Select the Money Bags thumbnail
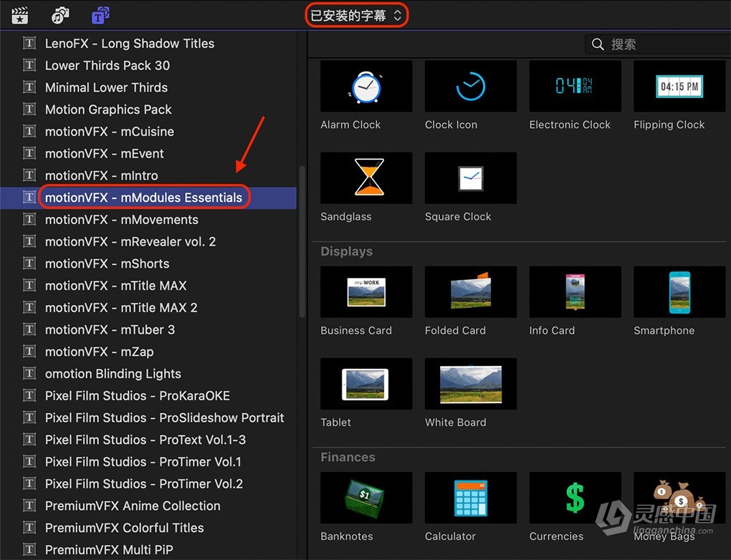Viewport: 731px width, 560px height. pyautogui.click(x=679, y=498)
